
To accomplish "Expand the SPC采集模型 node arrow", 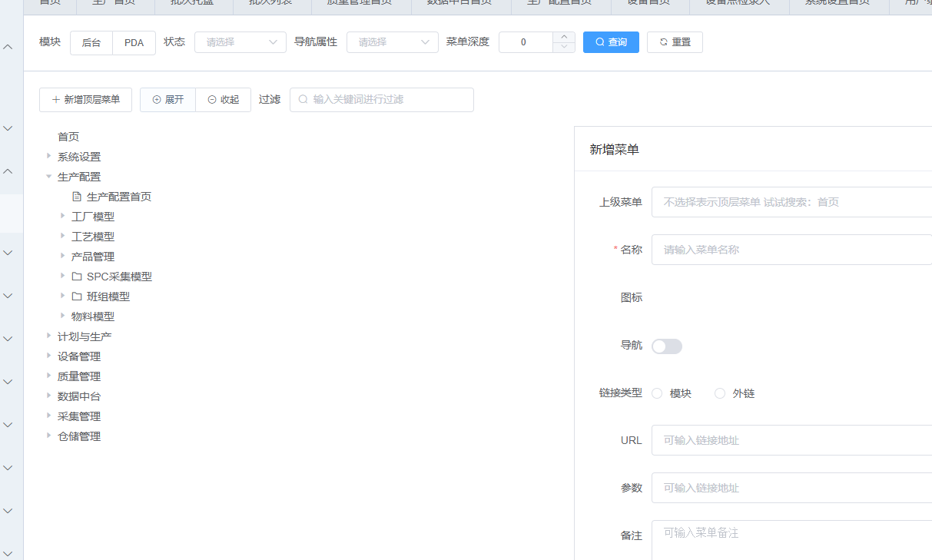I will (x=63, y=276).
